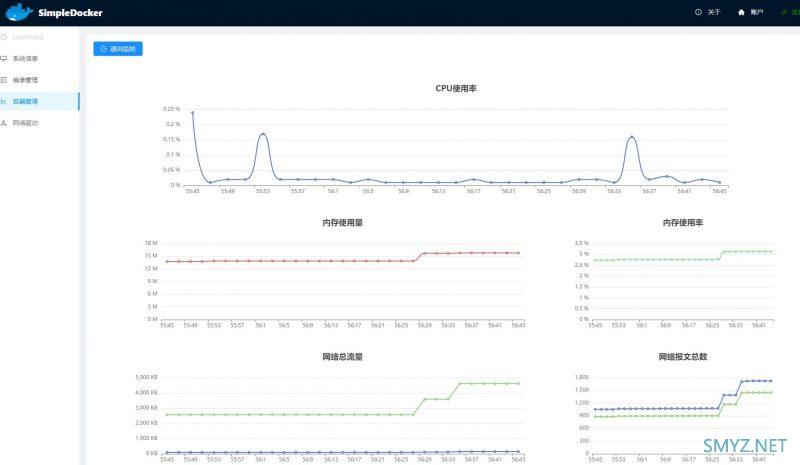Click the 3 M label on memory usage axis

[x=152, y=307]
